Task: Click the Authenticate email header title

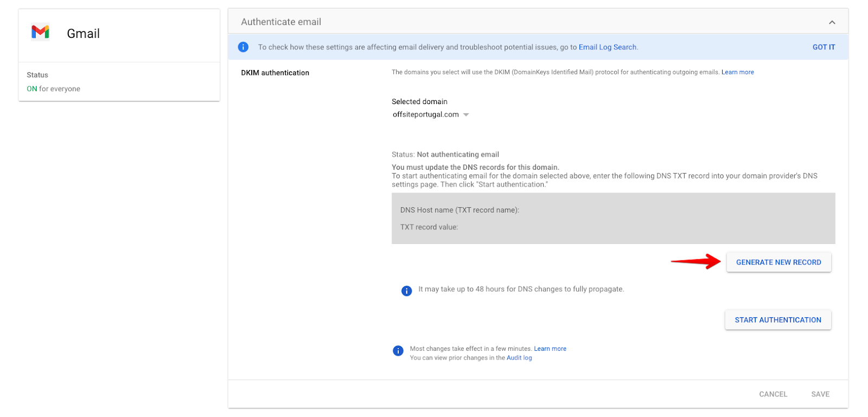Action: point(281,22)
